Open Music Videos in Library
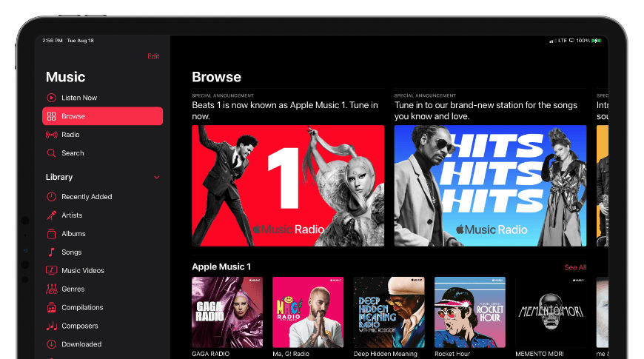The image size is (644, 359). pyautogui.click(x=103, y=271)
